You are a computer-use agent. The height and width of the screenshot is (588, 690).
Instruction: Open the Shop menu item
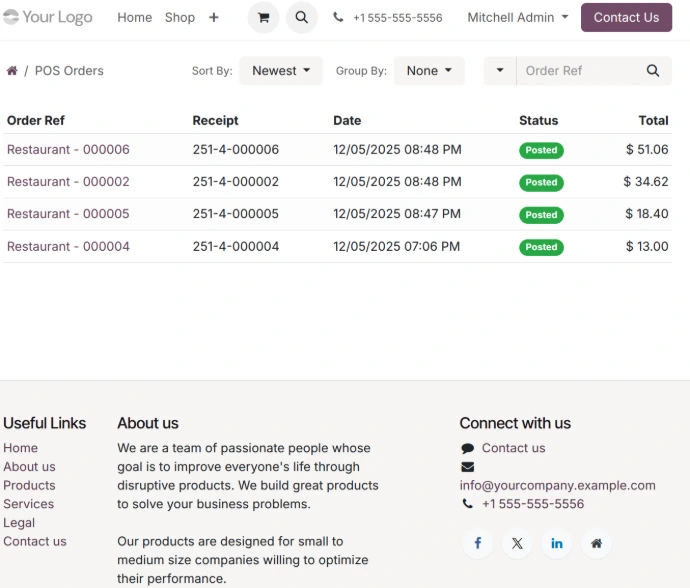180,18
